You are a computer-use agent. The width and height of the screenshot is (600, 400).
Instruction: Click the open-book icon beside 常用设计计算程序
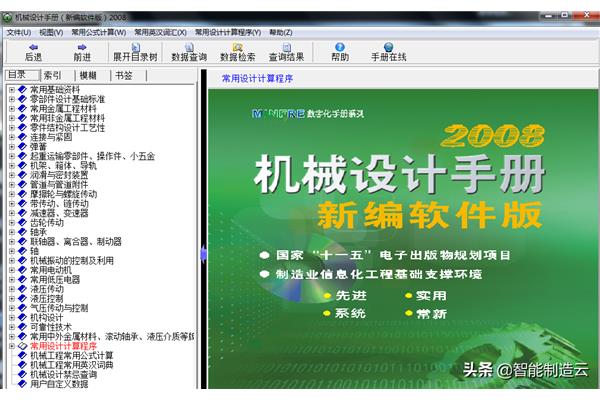point(22,346)
